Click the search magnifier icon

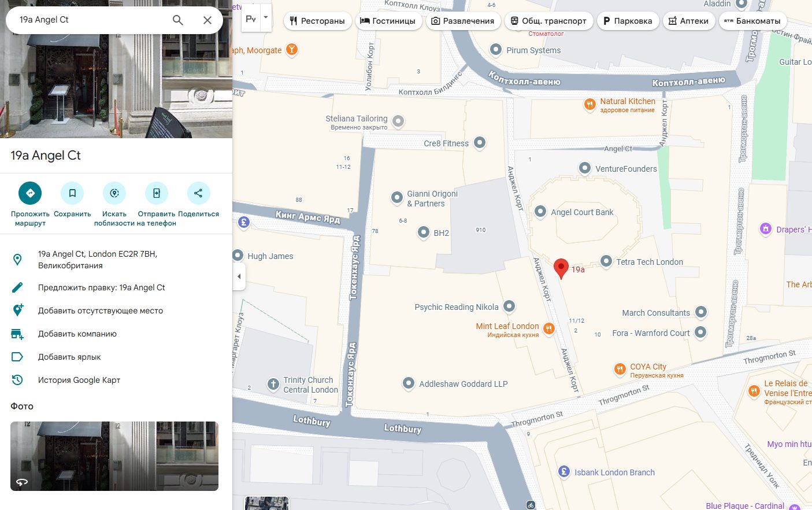(178, 20)
